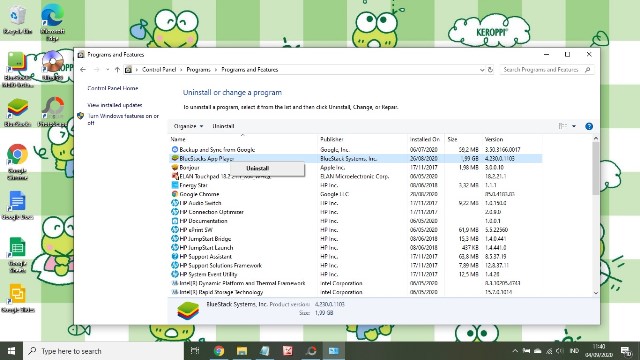Open the Google Docs desktop shortcut
The image size is (640, 360).
tap(17, 205)
